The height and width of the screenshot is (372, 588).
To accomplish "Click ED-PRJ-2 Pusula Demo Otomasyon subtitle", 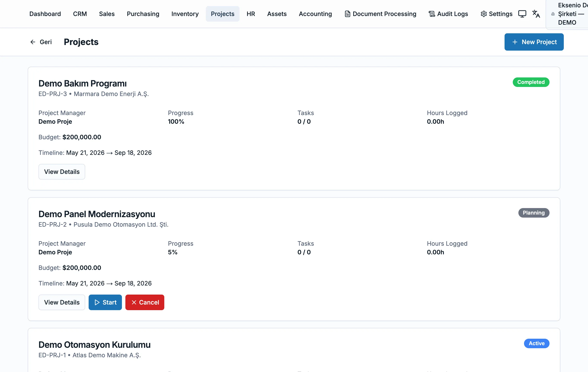I will (x=103, y=225).
